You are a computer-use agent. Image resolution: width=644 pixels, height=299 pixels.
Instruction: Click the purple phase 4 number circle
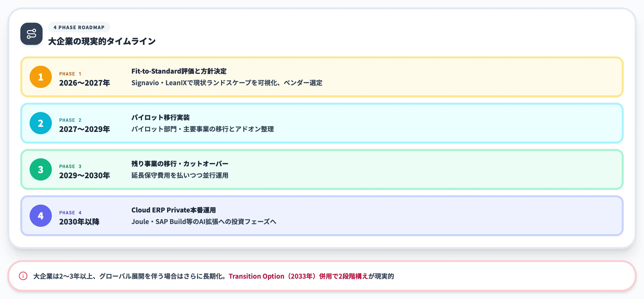click(41, 216)
